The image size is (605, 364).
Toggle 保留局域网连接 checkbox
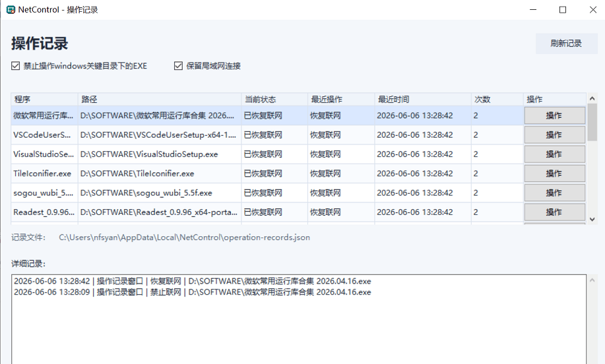coord(178,66)
